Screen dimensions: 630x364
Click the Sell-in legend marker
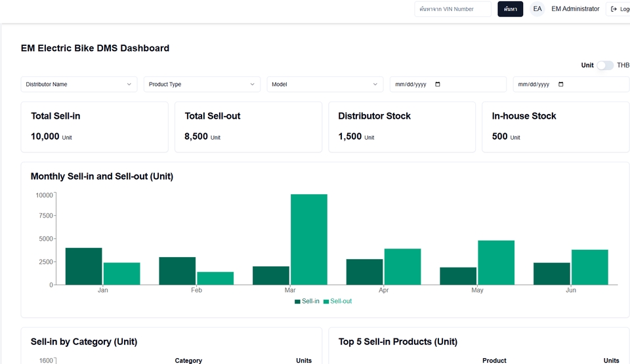297,302
